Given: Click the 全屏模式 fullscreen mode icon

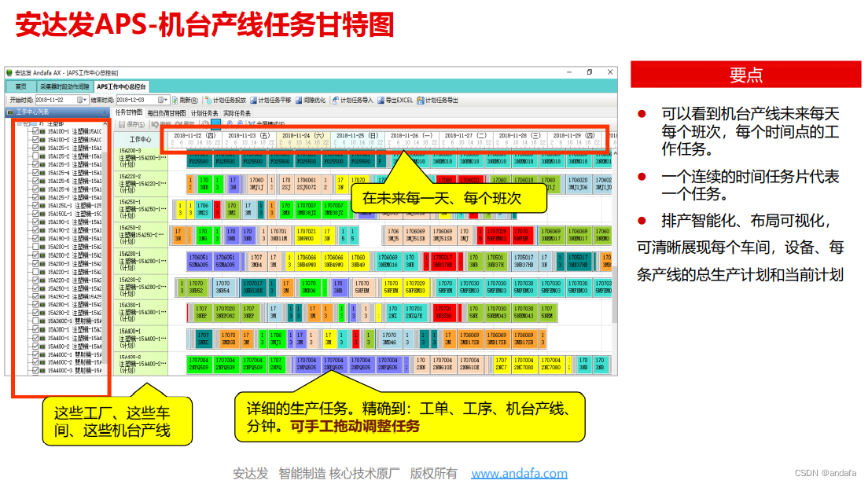Looking at the screenshot, I should (x=252, y=124).
